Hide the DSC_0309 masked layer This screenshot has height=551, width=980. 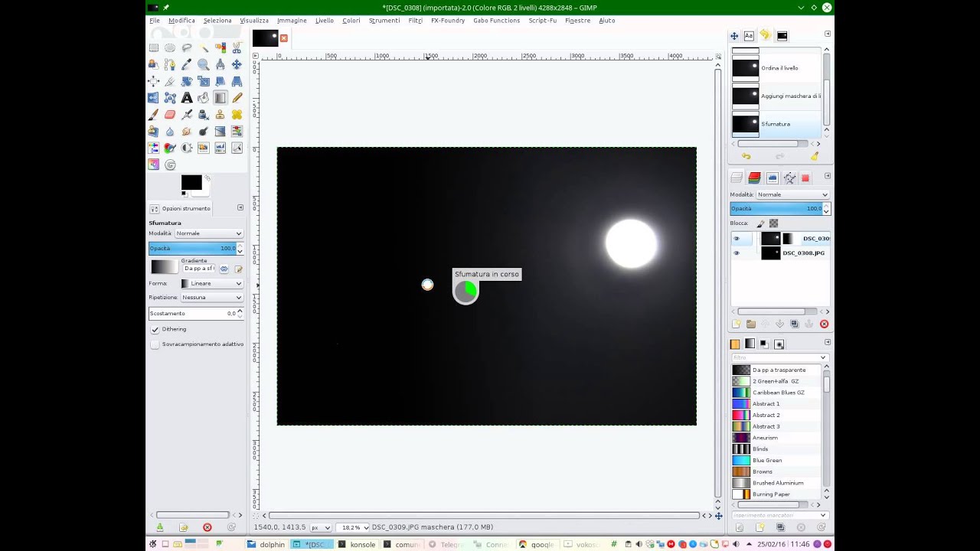tap(737, 239)
